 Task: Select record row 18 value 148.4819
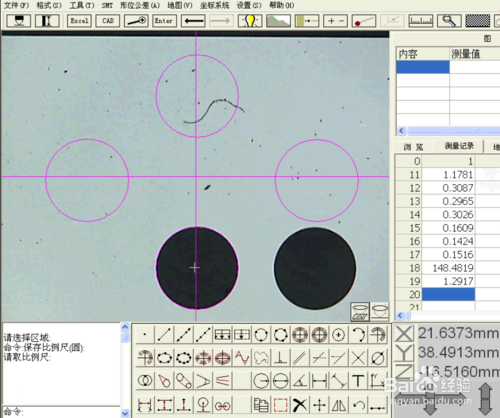448,268
